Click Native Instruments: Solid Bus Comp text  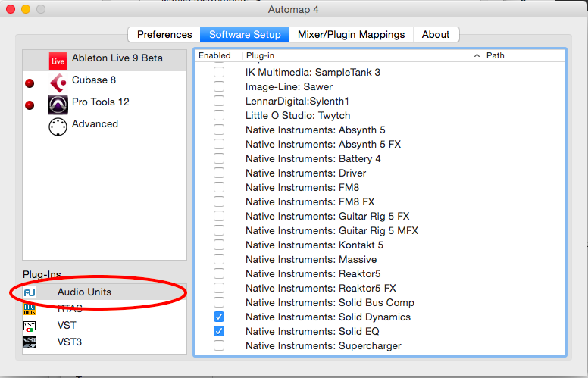330,302
